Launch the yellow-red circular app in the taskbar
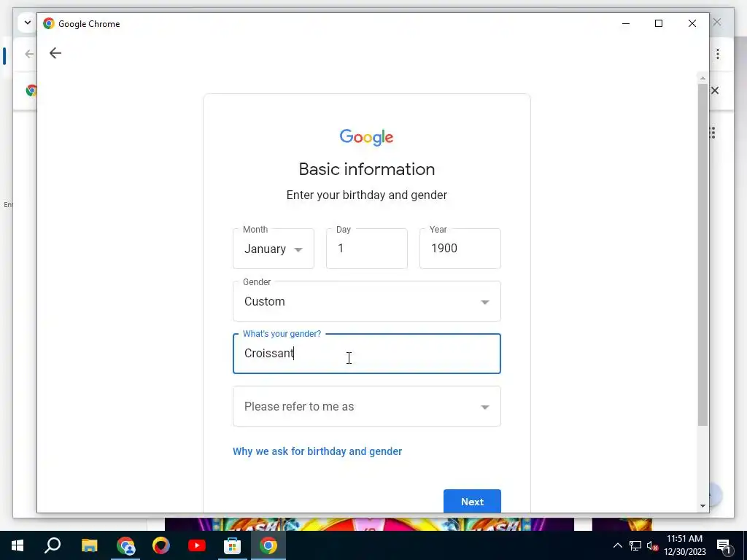This screenshot has width=747, height=560. [161, 545]
